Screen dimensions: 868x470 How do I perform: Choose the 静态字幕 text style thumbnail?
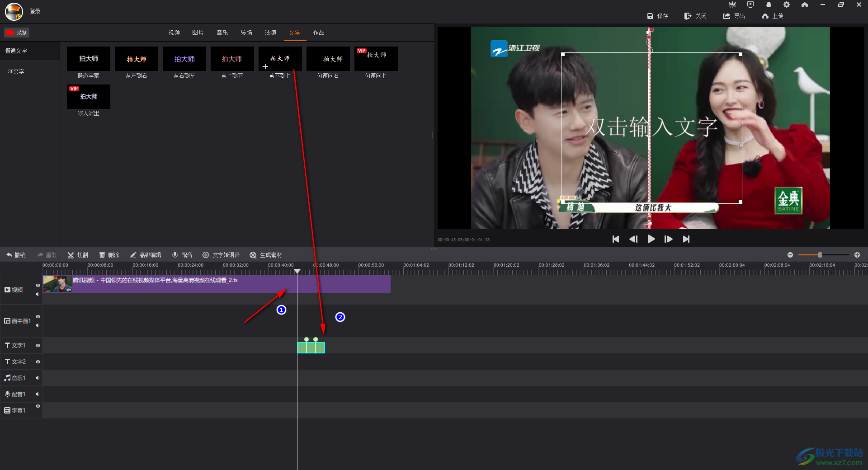click(x=89, y=59)
